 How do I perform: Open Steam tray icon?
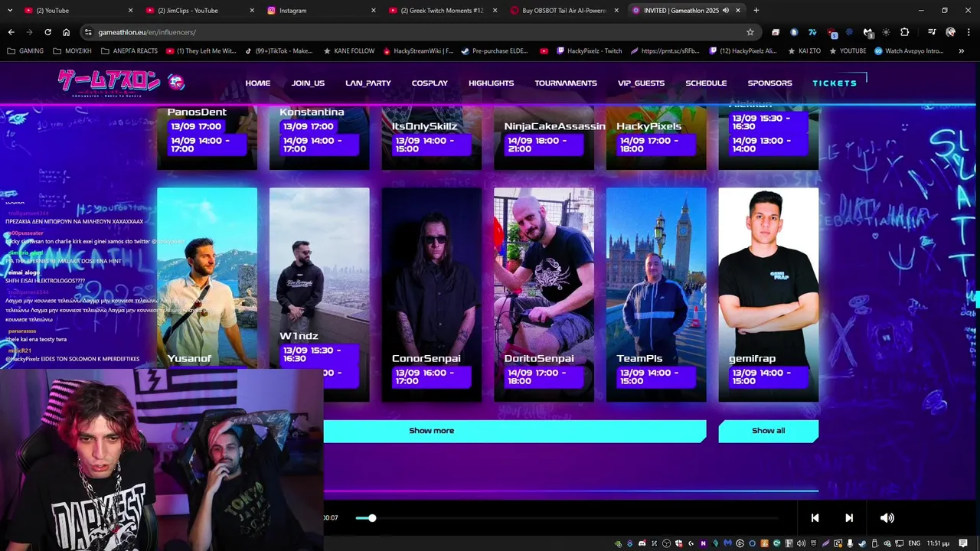tap(862, 543)
